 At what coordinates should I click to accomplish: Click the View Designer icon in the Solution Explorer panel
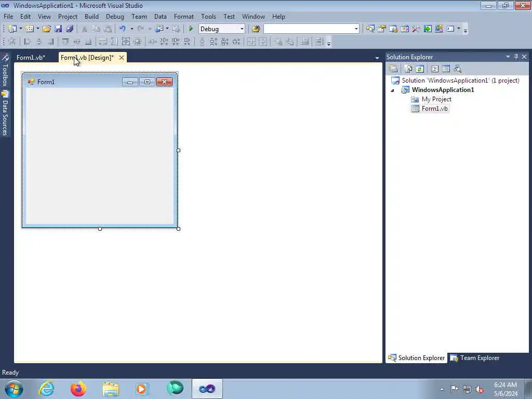click(x=446, y=69)
